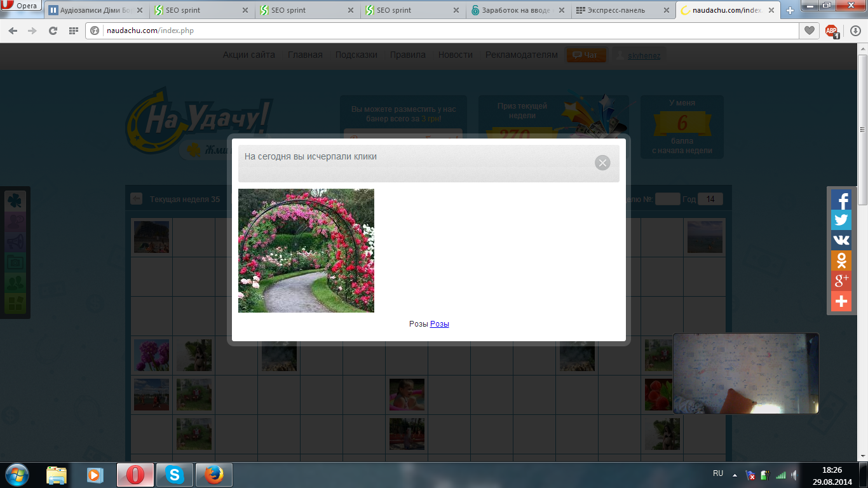This screenshot has height=488, width=868.
Task: Click RU language indicator in system tray
Action: 718,473
